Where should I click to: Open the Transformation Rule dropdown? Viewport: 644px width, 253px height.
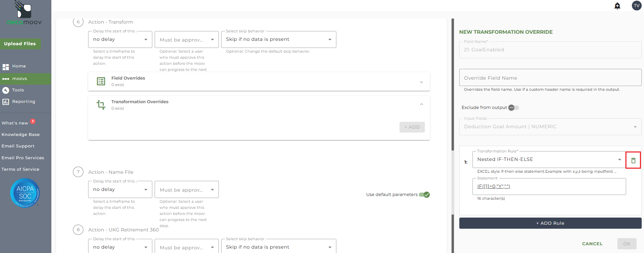click(x=619, y=160)
